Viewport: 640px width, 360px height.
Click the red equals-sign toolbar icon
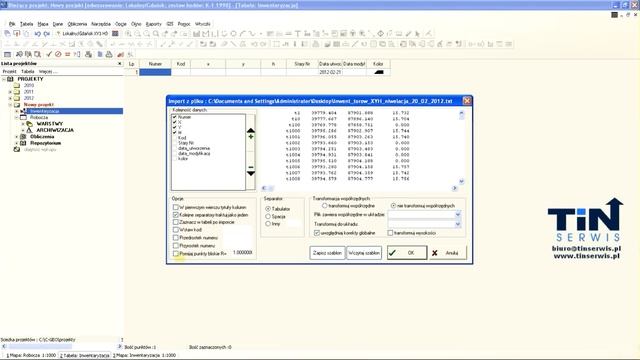pyautogui.click(x=67, y=54)
